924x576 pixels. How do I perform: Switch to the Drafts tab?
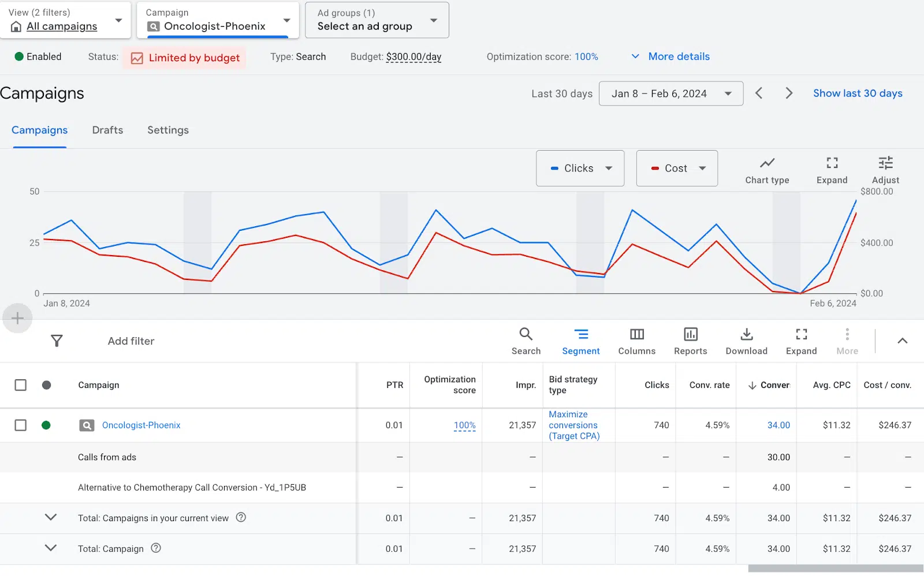107,130
